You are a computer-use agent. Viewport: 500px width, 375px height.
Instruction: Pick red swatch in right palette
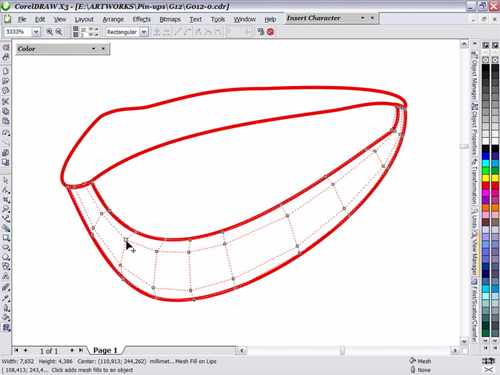click(x=495, y=186)
